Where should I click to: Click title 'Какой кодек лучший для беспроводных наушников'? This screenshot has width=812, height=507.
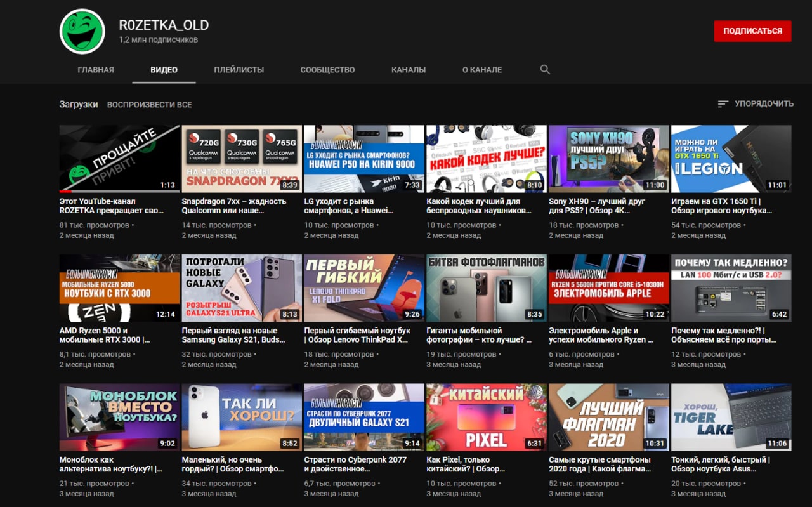click(479, 206)
